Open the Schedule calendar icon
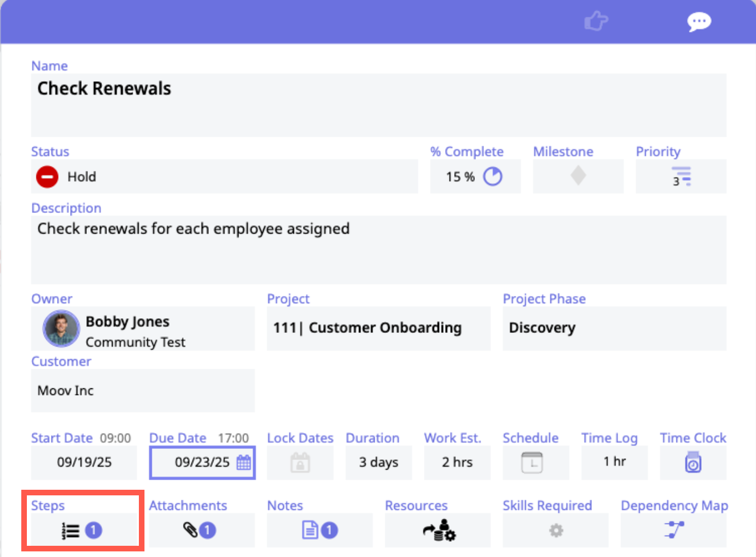756x557 pixels. [x=531, y=463]
